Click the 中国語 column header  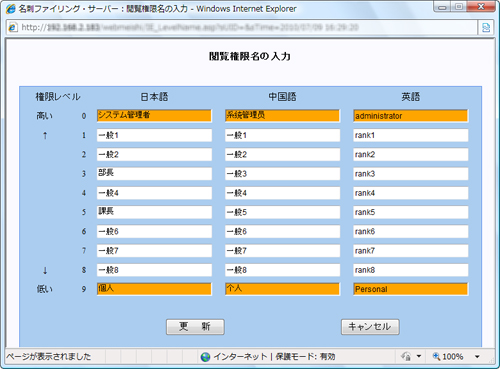pos(282,97)
